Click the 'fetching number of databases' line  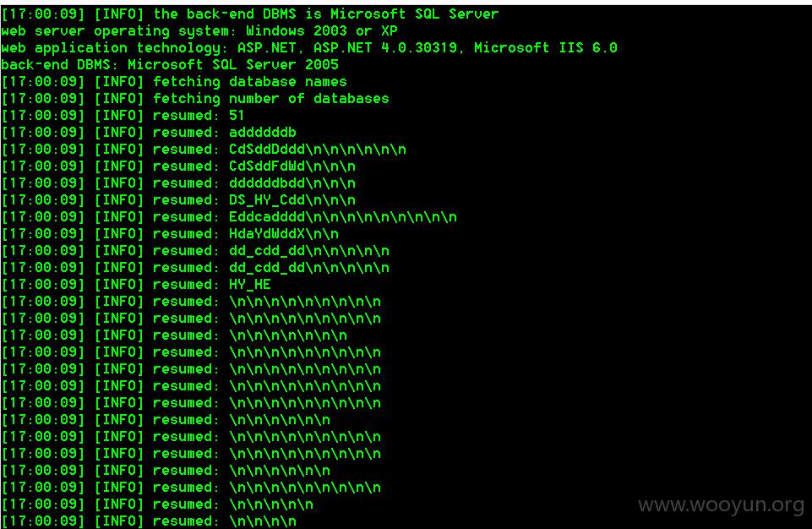tap(195, 98)
